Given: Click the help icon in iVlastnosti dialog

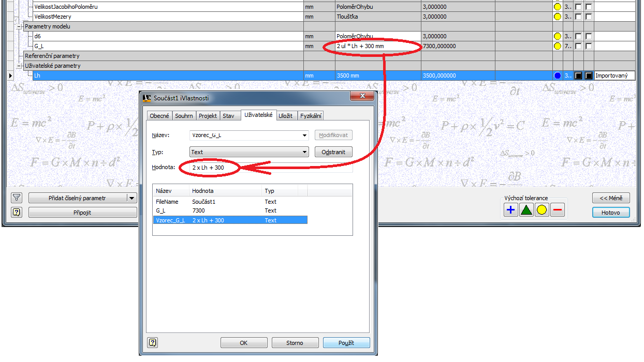Looking at the screenshot, I should tap(153, 342).
